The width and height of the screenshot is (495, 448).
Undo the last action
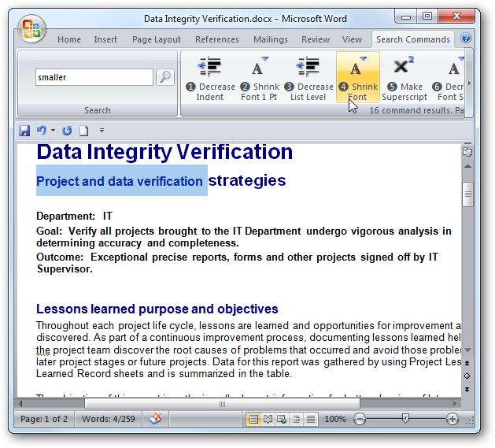[42, 130]
